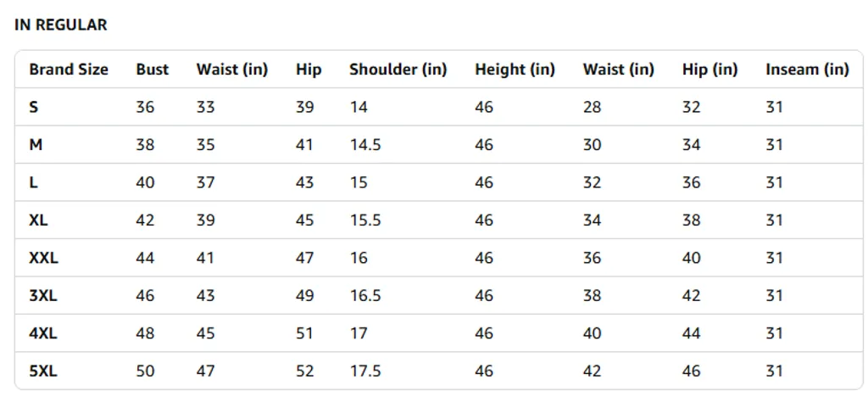This screenshot has height=402, width=868.
Task: Click the Inseam (in) column header
Action: tap(807, 70)
